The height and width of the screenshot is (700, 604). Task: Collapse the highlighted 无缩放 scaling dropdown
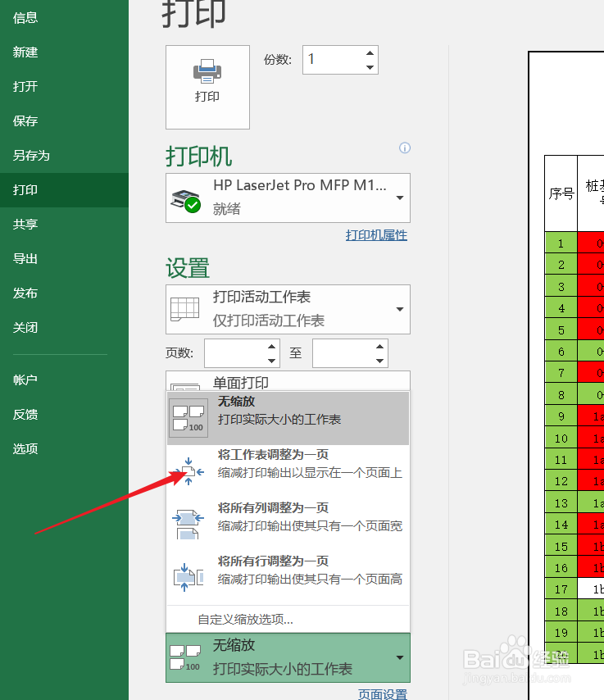click(288, 657)
